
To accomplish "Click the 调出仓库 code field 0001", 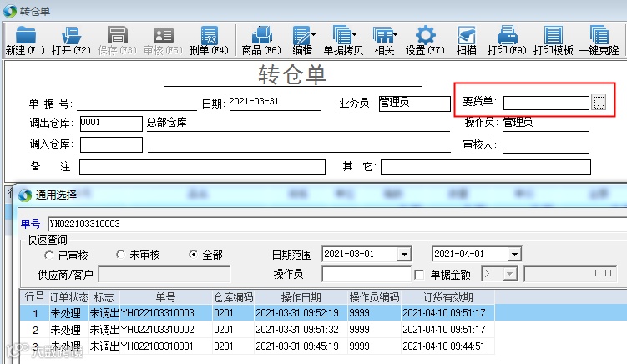I will [x=111, y=124].
